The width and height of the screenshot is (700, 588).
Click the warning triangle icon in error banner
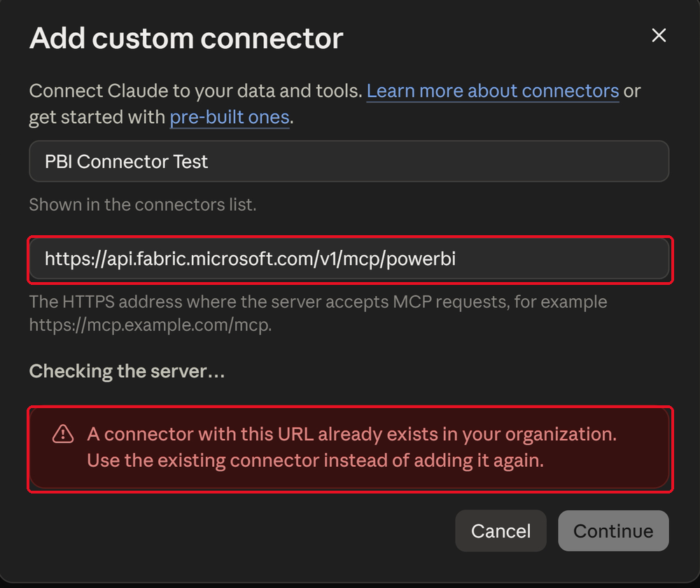[63, 434]
